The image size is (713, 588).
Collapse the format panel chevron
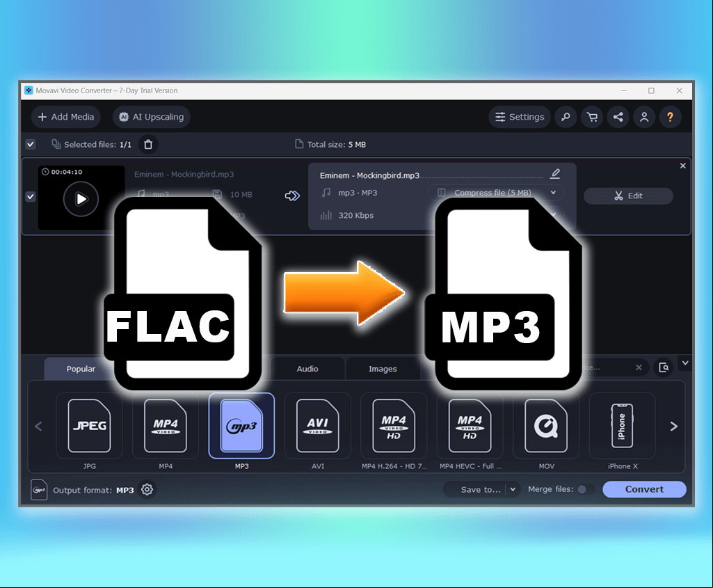pos(685,363)
